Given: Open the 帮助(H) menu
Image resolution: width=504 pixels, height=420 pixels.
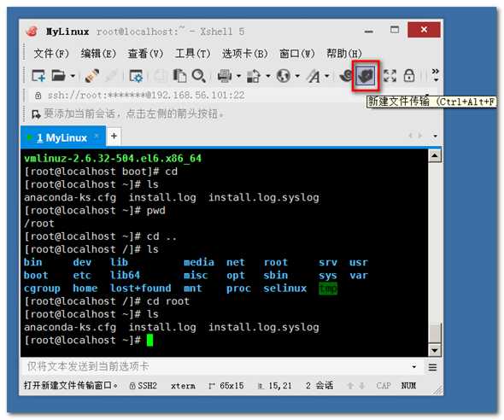Looking at the screenshot, I should coord(344,53).
